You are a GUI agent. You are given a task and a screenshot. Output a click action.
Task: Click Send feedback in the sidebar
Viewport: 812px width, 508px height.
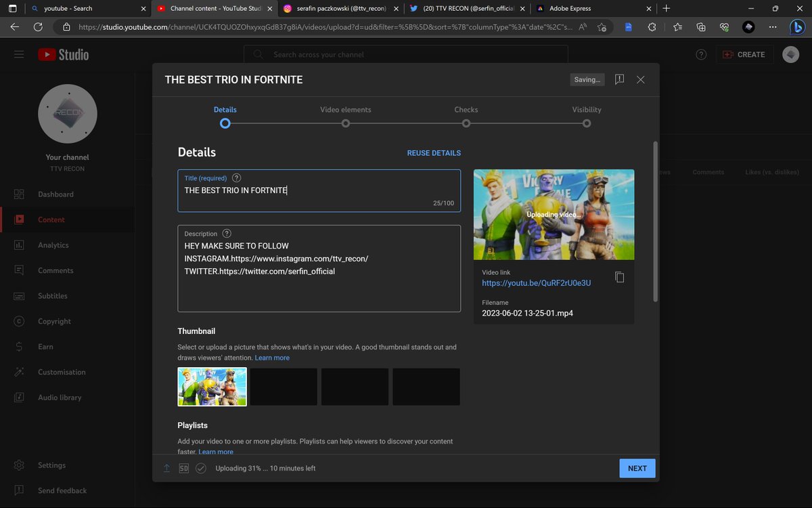(68, 490)
